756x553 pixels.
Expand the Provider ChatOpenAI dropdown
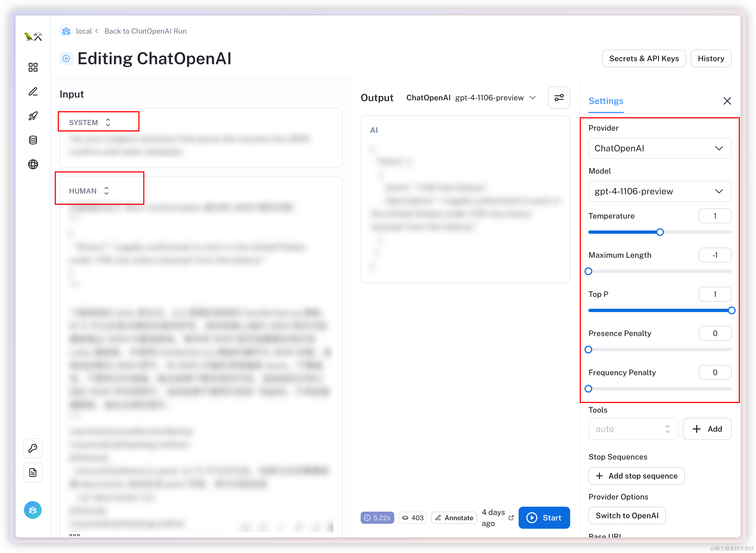click(660, 148)
